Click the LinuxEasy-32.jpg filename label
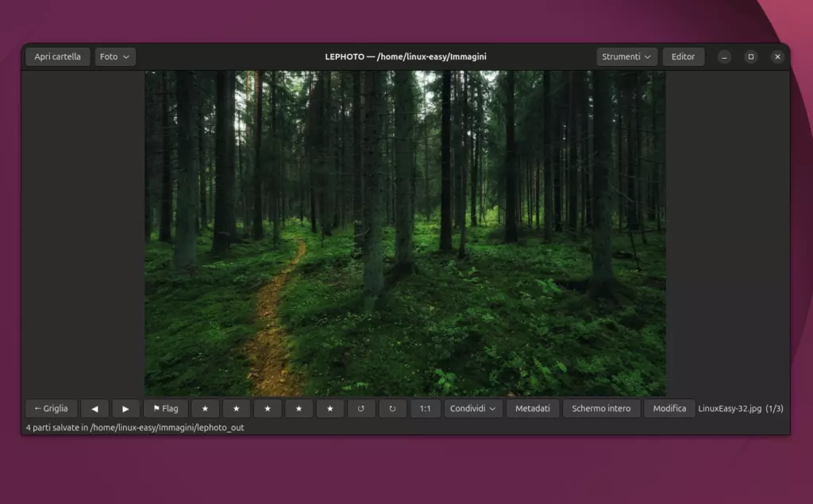Screen dimensions: 813x504 730,409
